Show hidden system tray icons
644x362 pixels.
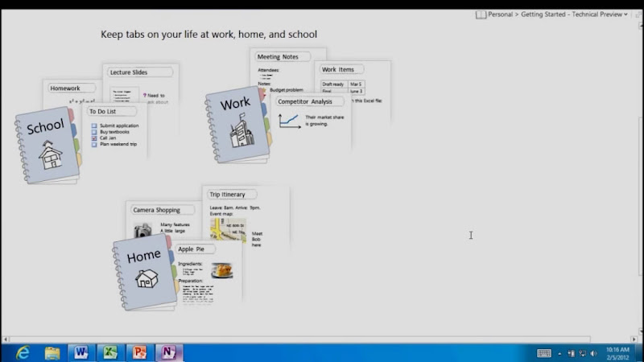pyautogui.click(x=559, y=353)
